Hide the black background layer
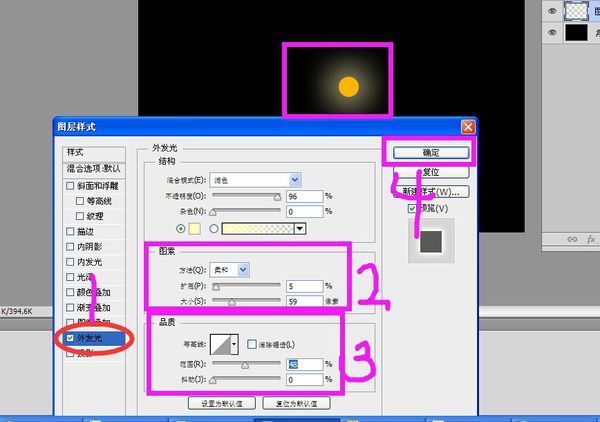This screenshot has width=600, height=422. click(x=553, y=33)
